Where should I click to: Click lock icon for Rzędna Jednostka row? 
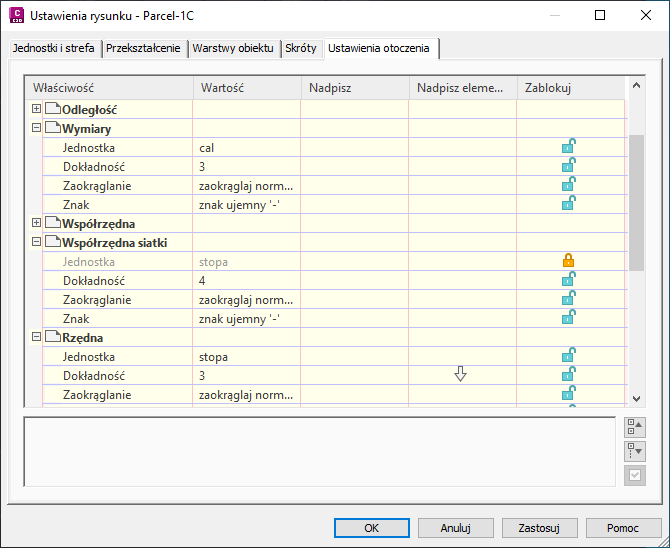568,357
